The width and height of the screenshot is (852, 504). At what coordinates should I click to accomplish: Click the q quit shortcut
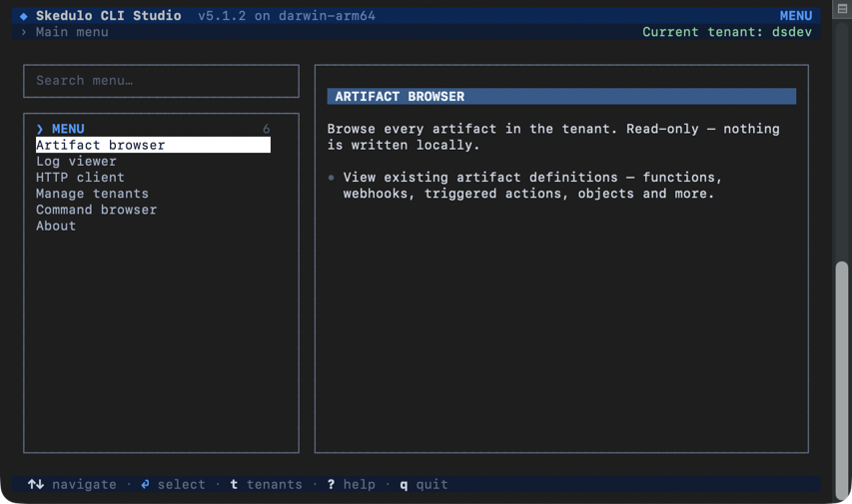point(424,484)
